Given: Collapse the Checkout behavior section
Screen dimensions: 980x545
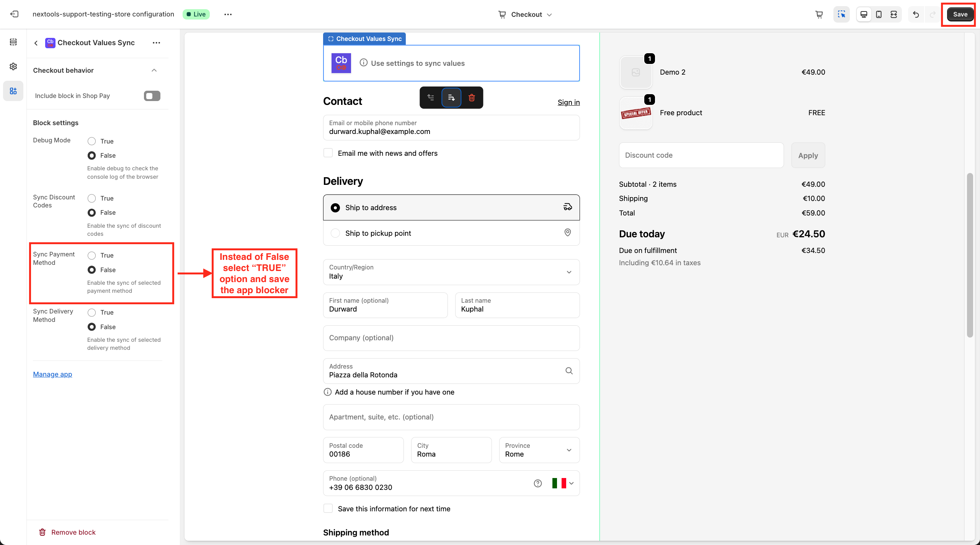Looking at the screenshot, I should point(154,70).
